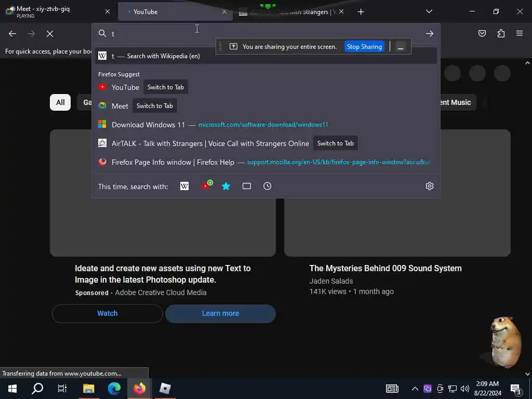Open the clock showing 2:09 AM
This screenshot has width=532, height=399.
[487, 389]
